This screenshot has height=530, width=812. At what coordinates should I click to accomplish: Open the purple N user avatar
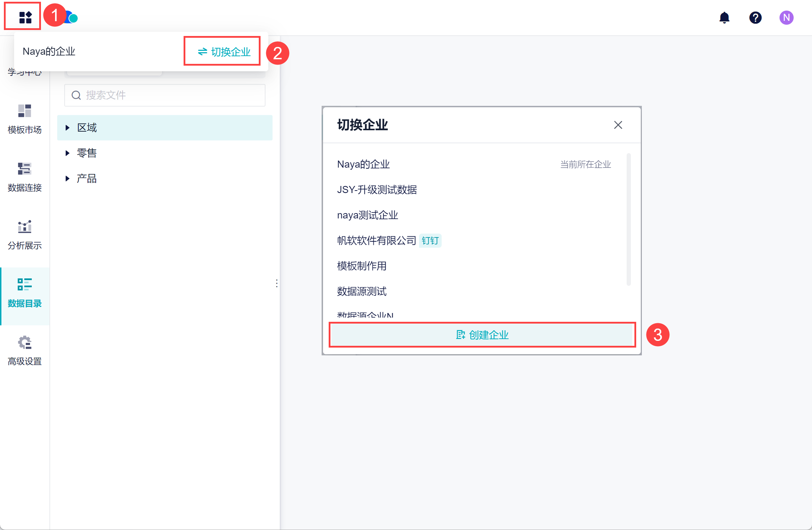pos(786,17)
